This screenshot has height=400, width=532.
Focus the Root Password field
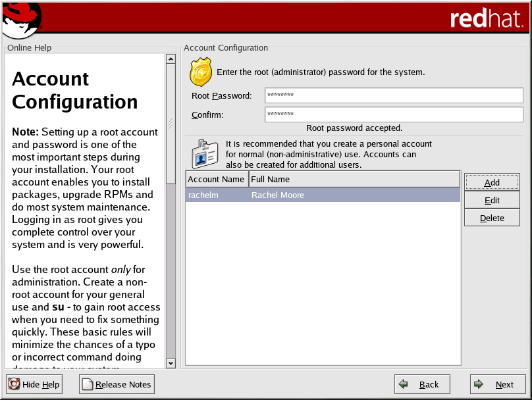[x=394, y=96]
